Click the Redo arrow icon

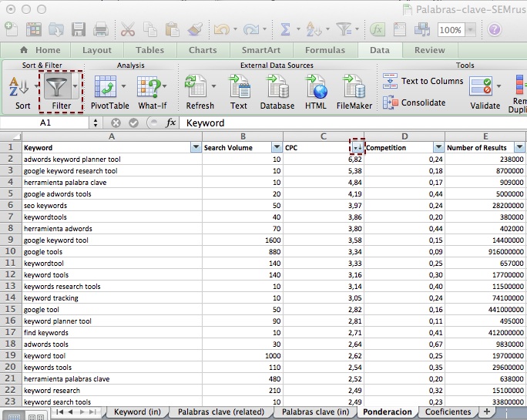pyautogui.click(x=250, y=29)
